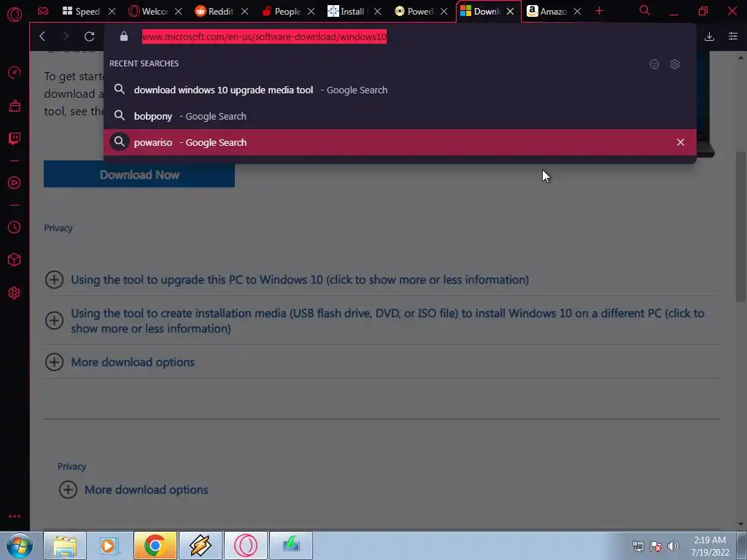Click the scrollbar down arrow
Screen dimensions: 747x560
coord(740,524)
